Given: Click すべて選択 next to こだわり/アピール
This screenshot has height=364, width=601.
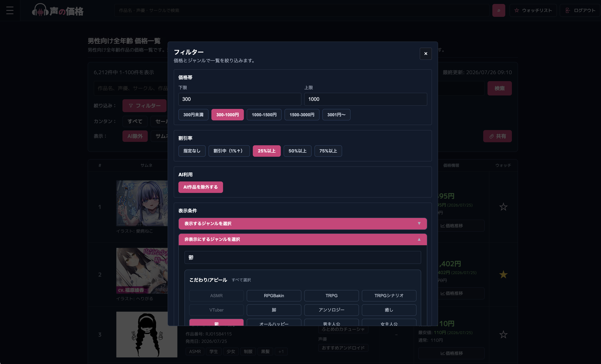Looking at the screenshot, I should [241, 280].
